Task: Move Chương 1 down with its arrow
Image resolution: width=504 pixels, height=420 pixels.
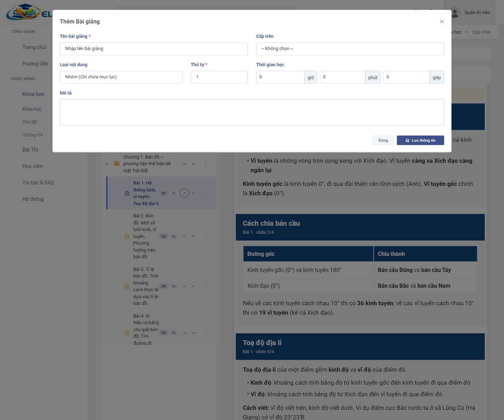Action: coord(194,164)
